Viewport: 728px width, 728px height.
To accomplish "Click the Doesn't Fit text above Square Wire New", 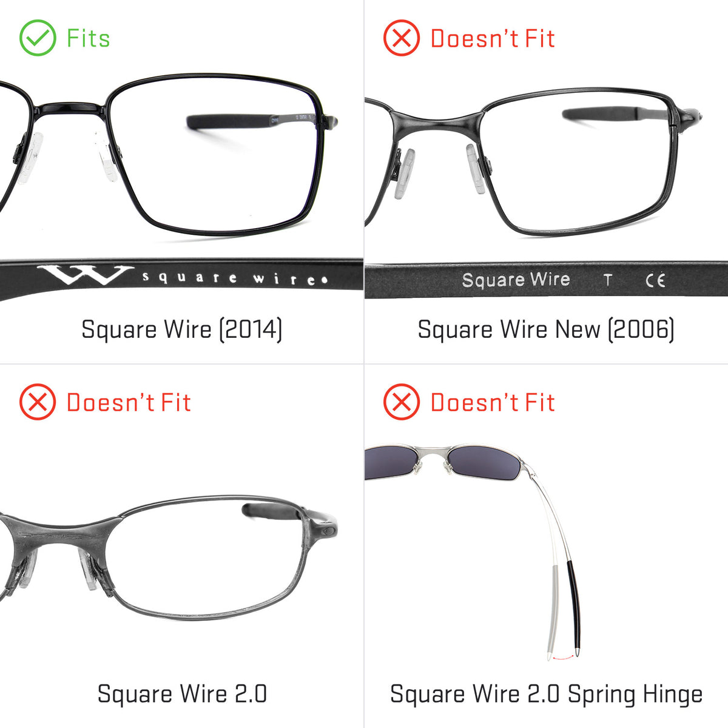I will 493,38.
